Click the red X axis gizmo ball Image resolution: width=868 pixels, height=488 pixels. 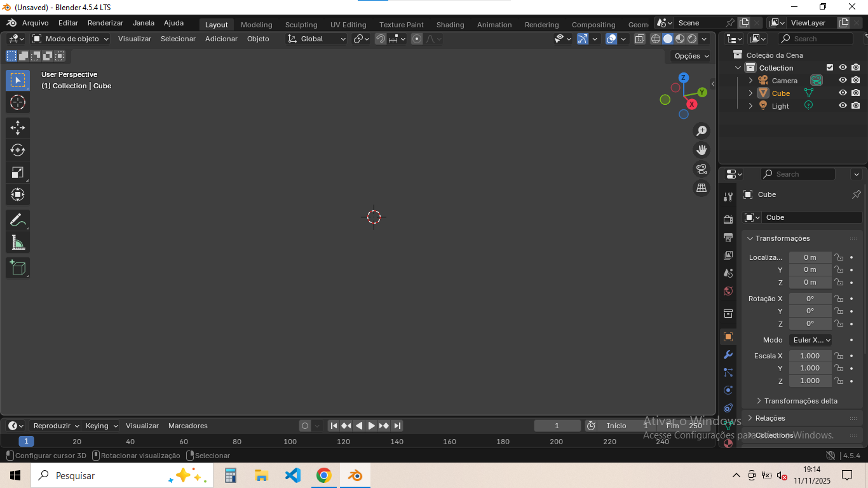click(692, 104)
